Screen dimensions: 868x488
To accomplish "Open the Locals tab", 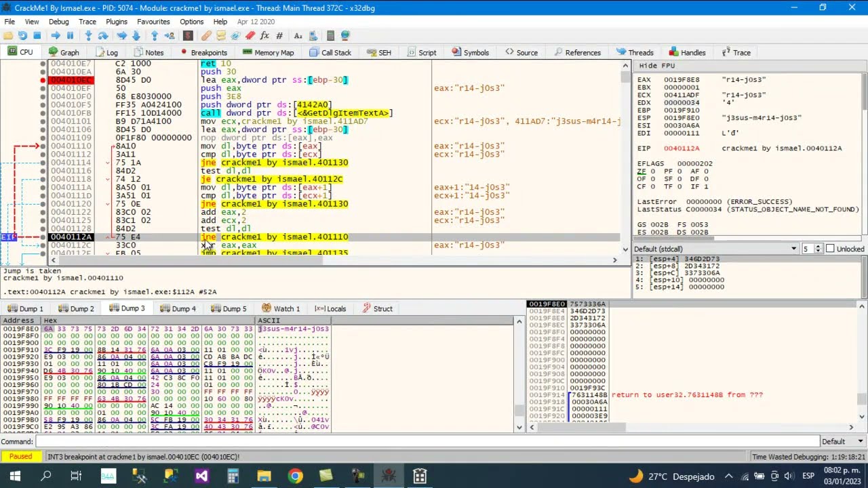I will coord(330,308).
